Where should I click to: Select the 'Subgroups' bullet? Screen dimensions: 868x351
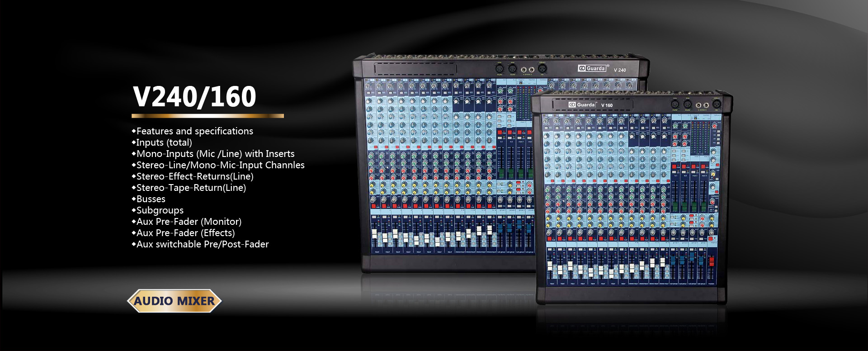pos(158,210)
